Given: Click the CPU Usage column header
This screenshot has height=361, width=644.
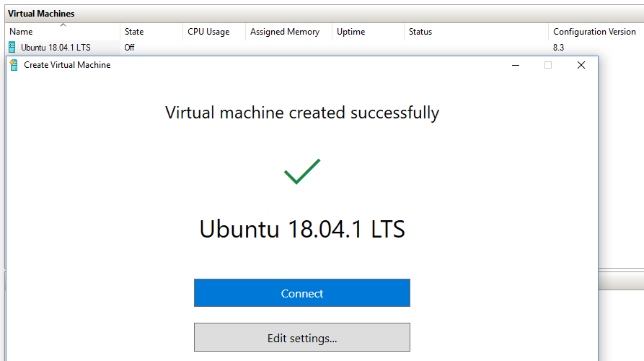Looking at the screenshot, I should pyautogui.click(x=208, y=32).
